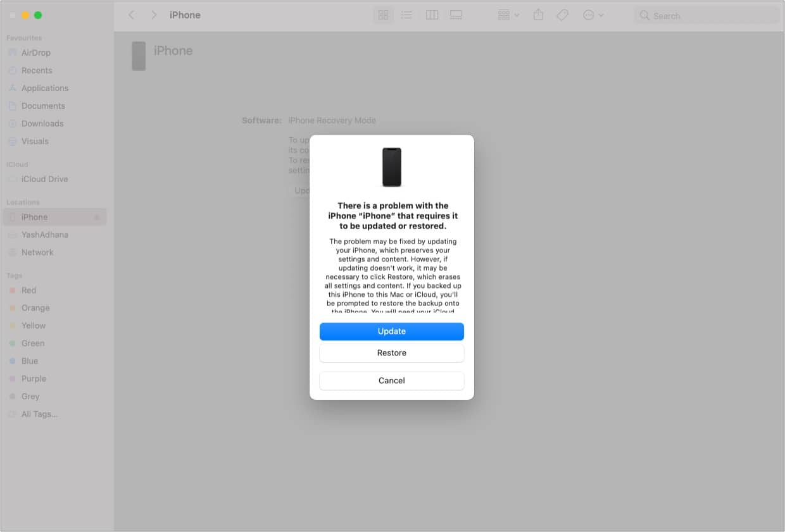Eject the iPhone in sidebar
The width and height of the screenshot is (785, 532).
(97, 218)
